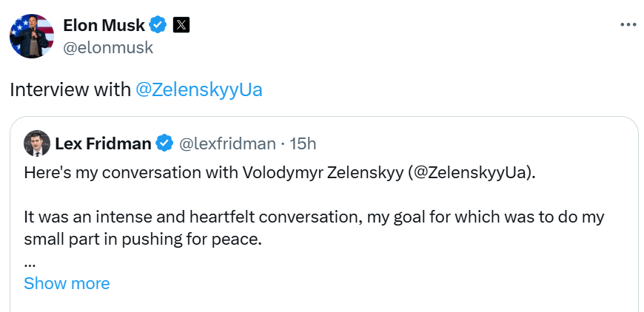The width and height of the screenshot is (644, 312).
Task: Click the blue verified badge beside Elon Musk
Action: (x=158, y=25)
